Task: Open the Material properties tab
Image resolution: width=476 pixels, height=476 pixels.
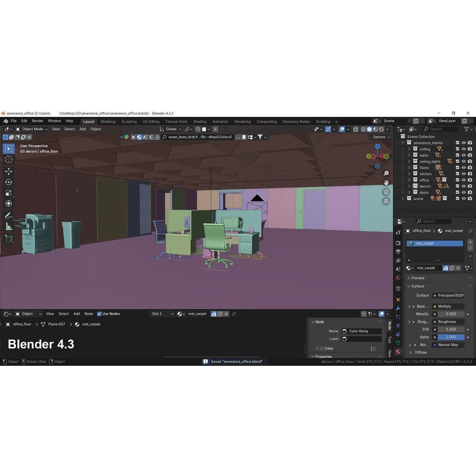Action: click(398, 352)
